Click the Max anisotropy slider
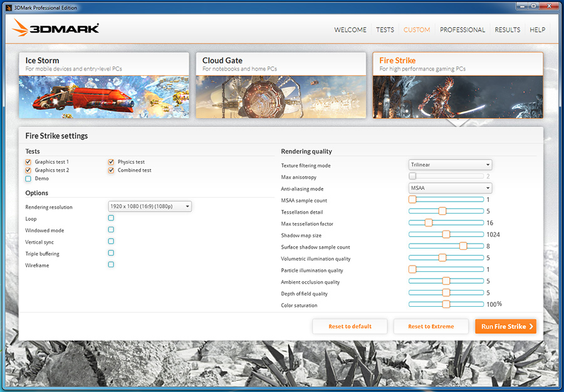The height and width of the screenshot is (392, 564). [x=446, y=176]
